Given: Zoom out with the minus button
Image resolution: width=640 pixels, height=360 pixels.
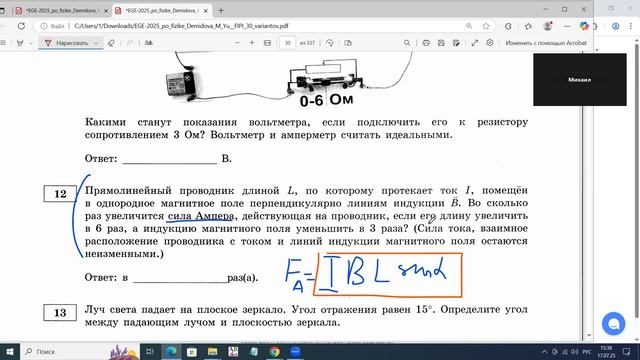Looking at the screenshot, I should (x=237, y=43).
